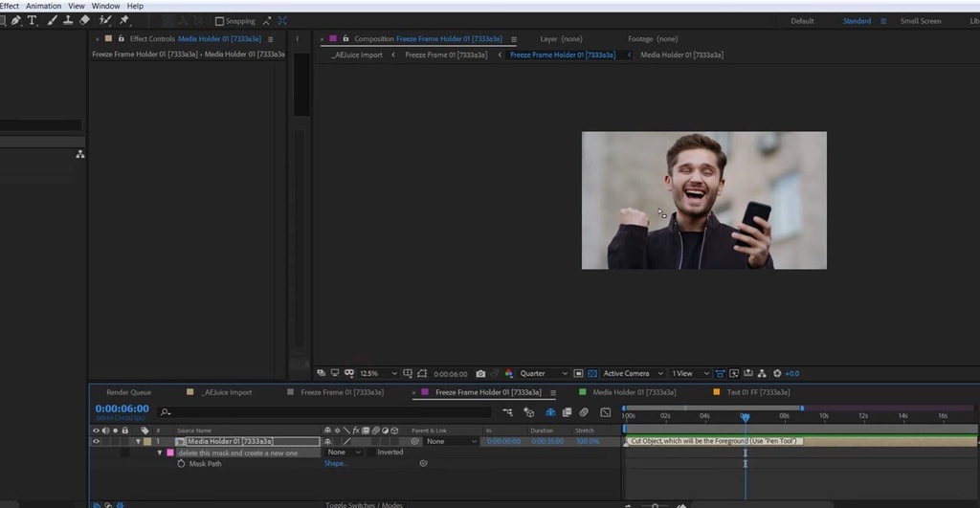Open the Window menu
This screenshot has height=508, width=980.
pyautogui.click(x=105, y=6)
